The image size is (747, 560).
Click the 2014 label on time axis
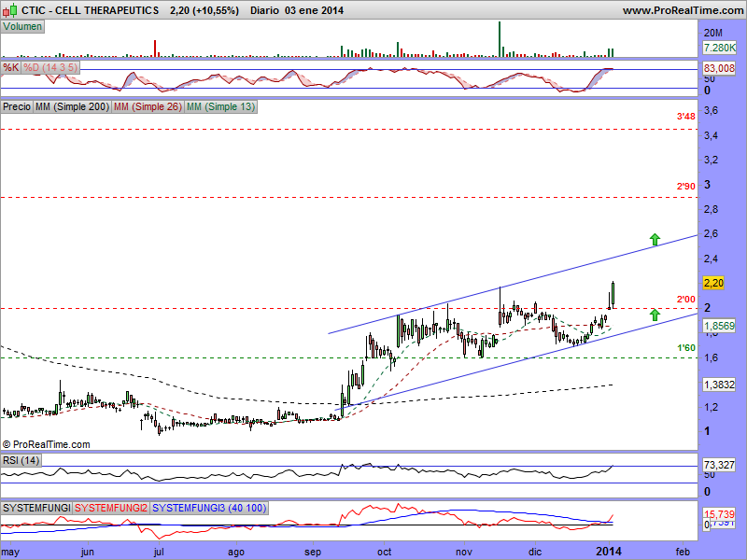tap(609, 552)
